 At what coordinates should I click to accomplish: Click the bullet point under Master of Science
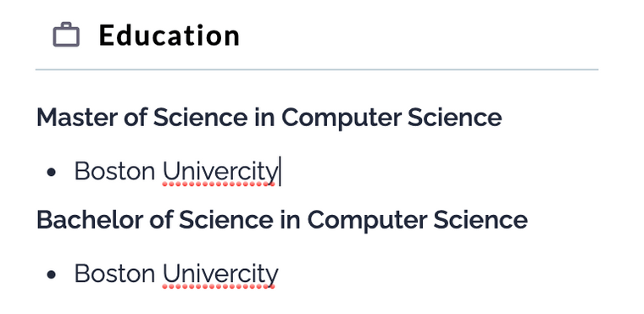coord(51,173)
